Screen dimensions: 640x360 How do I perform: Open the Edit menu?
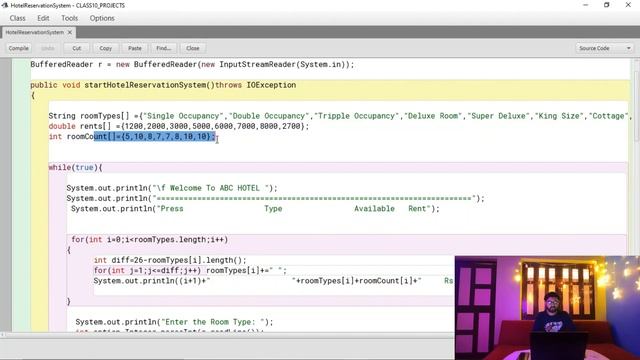tap(43, 18)
